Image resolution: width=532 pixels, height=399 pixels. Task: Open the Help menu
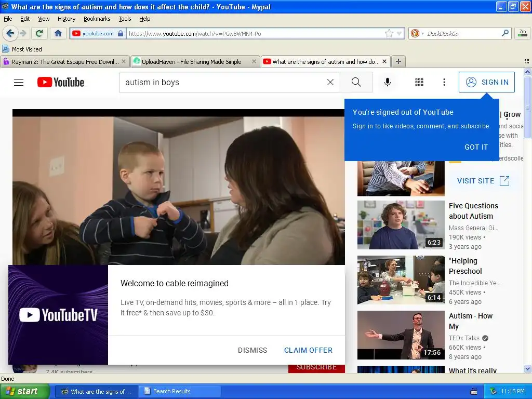tap(144, 19)
